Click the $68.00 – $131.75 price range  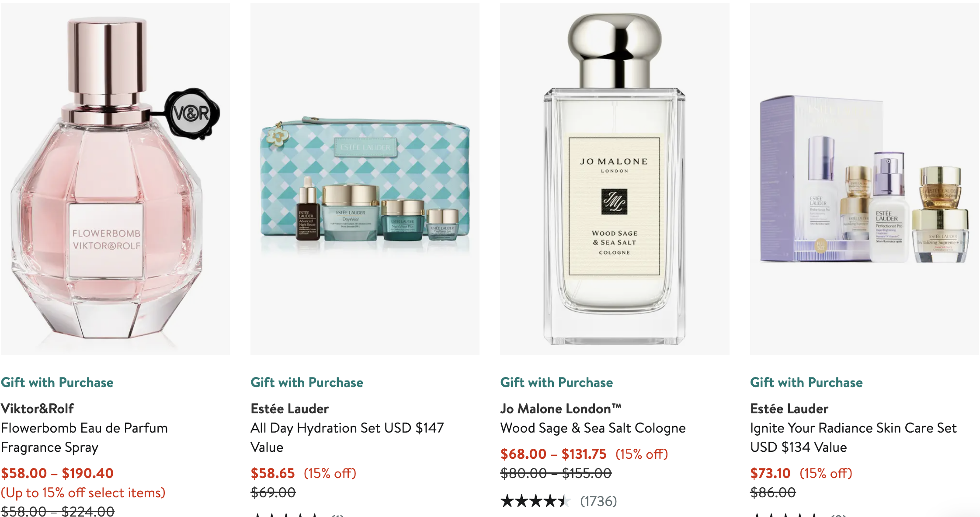coord(553,454)
